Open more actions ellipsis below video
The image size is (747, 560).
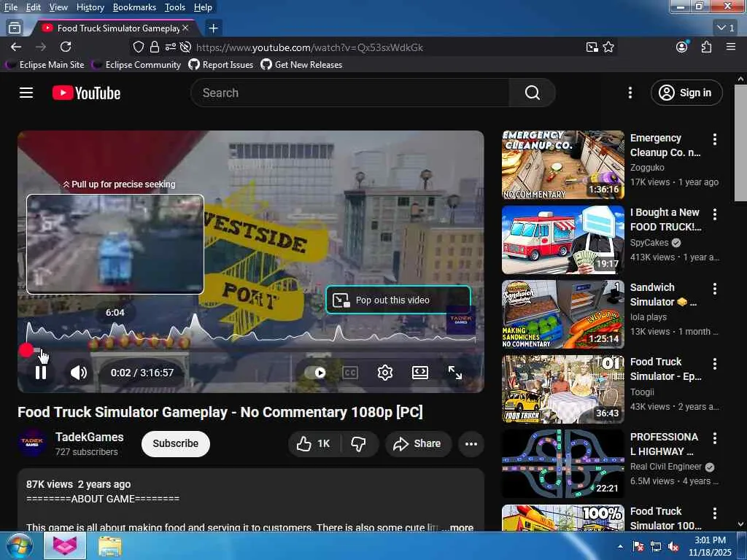click(471, 444)
